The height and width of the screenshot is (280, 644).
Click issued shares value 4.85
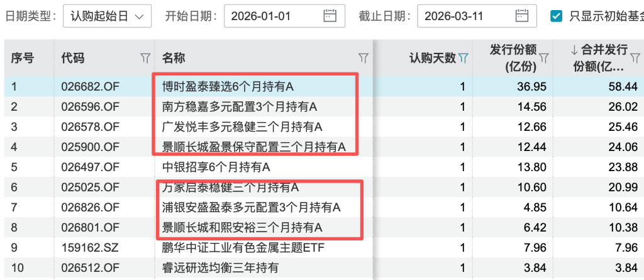click(536, 208)
